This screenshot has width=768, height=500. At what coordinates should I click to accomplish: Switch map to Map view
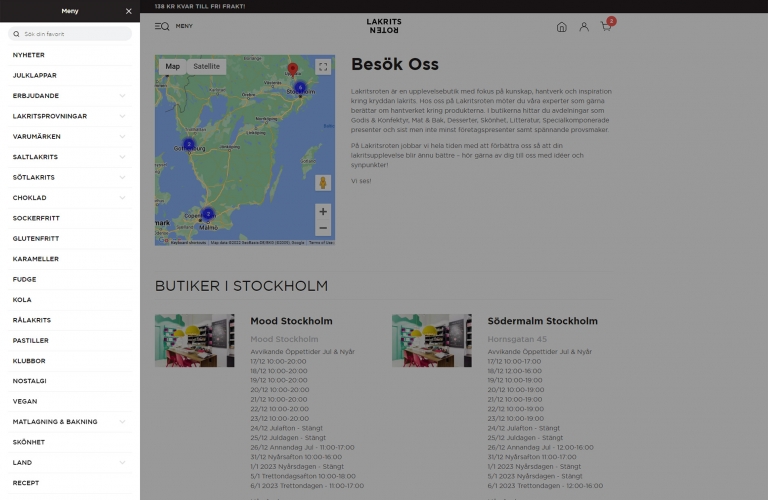[x=172, y=67]
